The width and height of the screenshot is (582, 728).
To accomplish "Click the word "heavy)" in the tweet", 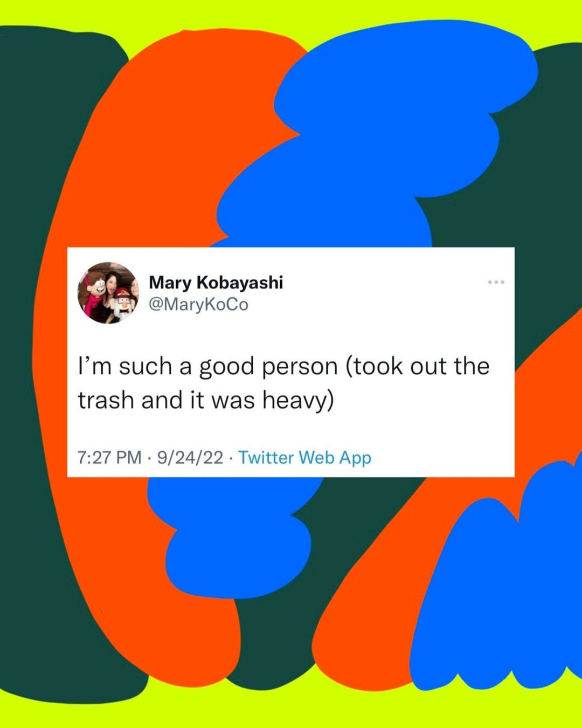I will coord(298,401).
